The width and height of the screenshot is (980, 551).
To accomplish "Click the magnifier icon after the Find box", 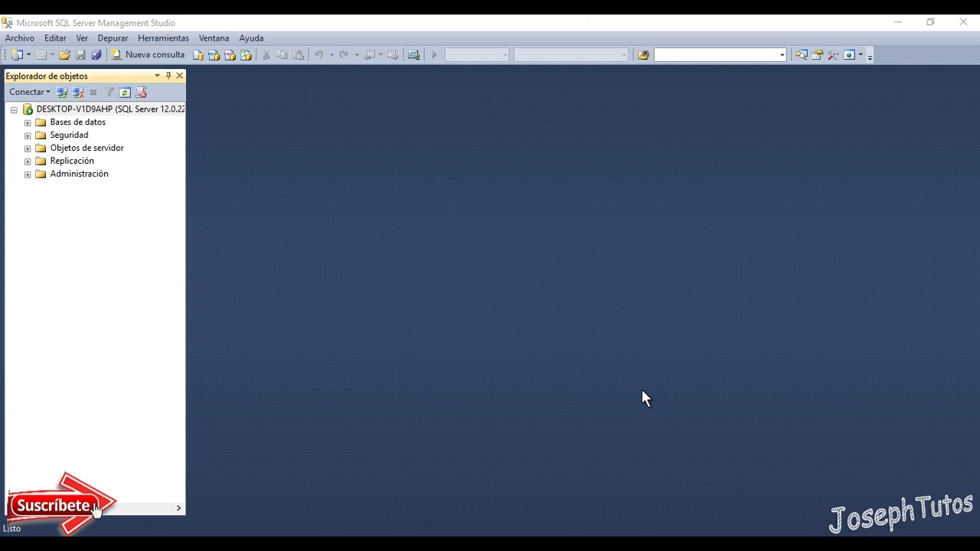I will tap(802, 55).
